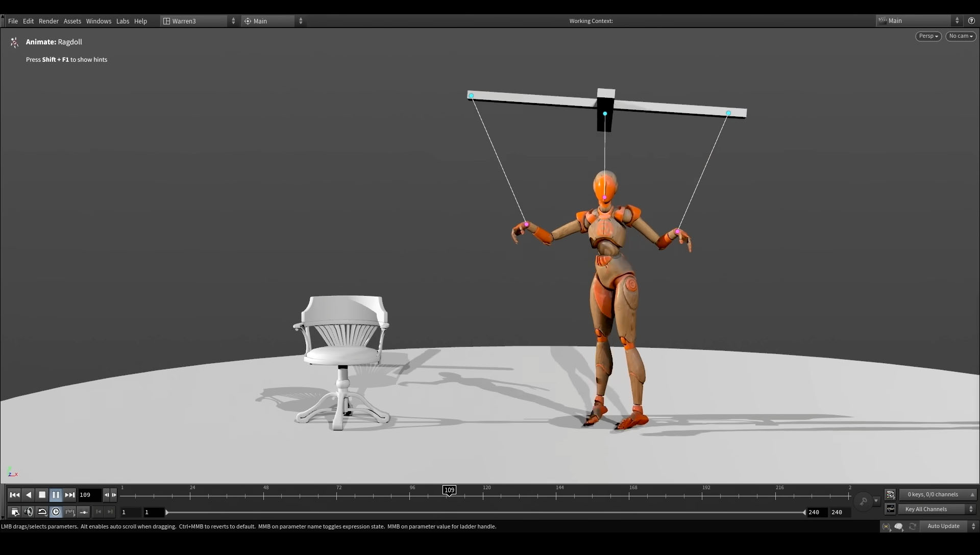Jump to first frame playback button
The height and width of the screenshot is (555, 980).
tap(14, 495)
